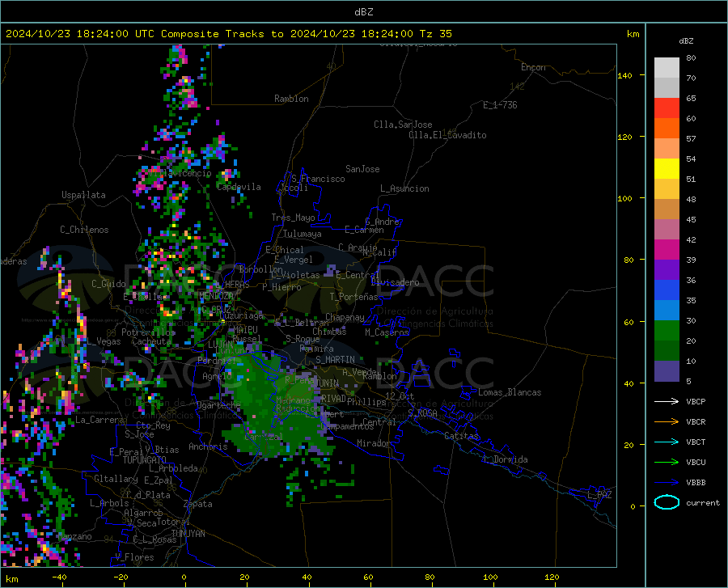Image resolution: width=728 pixels, height=588 pixels.
Task: Click the S_Francisco map label
Action: [x=318, y=179]
